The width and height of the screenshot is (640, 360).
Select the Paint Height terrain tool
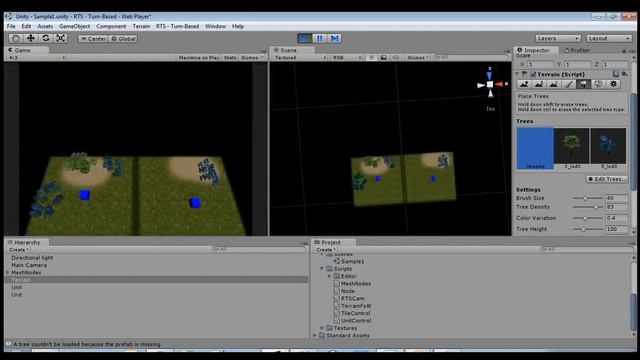click(x=539, y=84)
